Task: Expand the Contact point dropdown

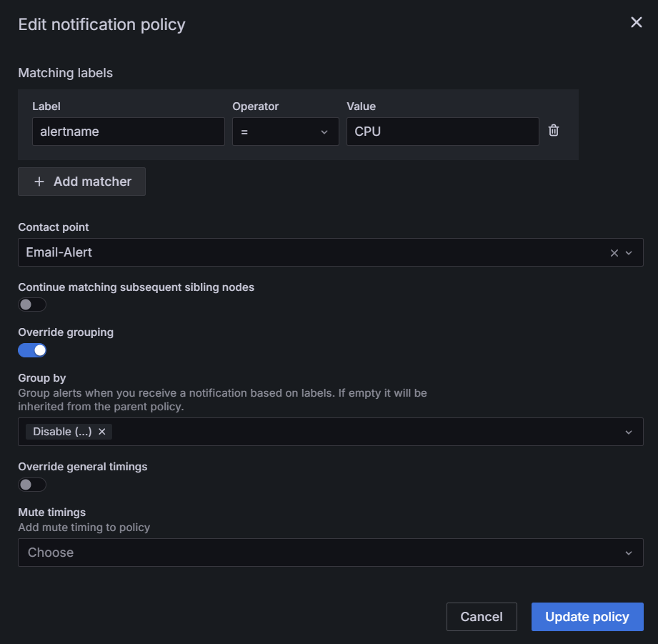Action: pyautogui.click(x=629, y=253)
